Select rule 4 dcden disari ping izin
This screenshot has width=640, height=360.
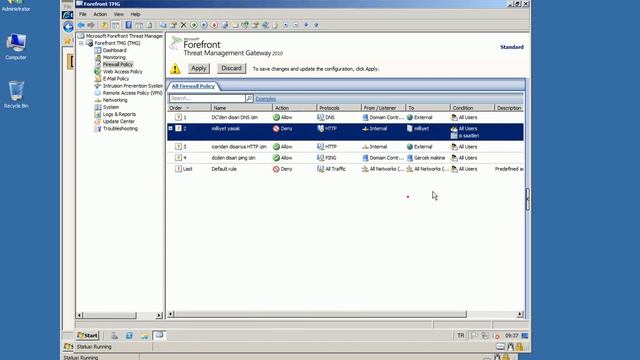click(345, 158)
